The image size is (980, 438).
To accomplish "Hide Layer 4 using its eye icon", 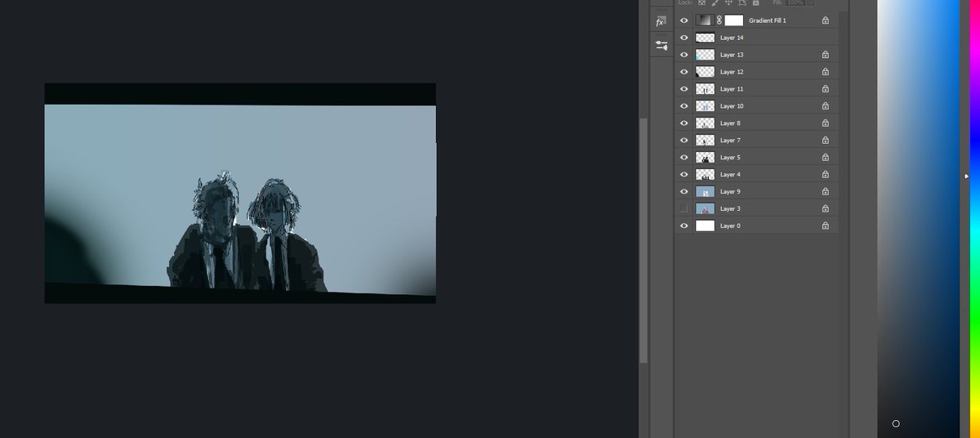I will click(x=684, y=175).
